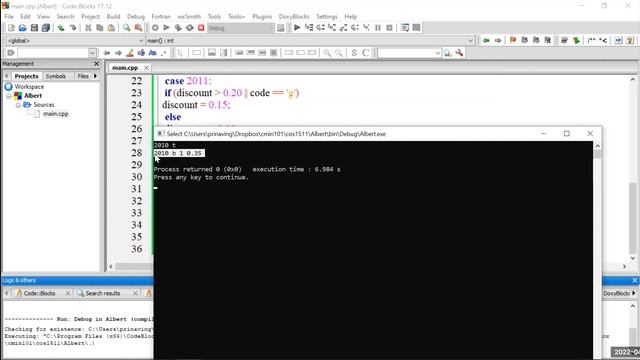Open the Settings menu
640x360 pixels.
[x=327, y=16]
